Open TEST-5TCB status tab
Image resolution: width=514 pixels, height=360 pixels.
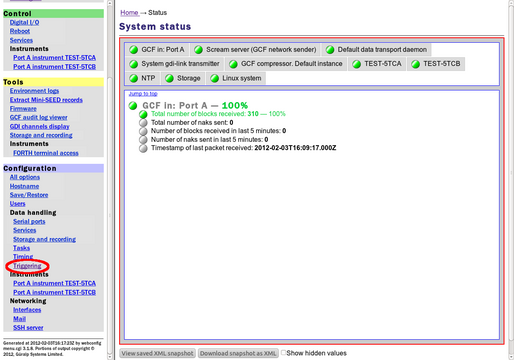(x=436, y=64)
